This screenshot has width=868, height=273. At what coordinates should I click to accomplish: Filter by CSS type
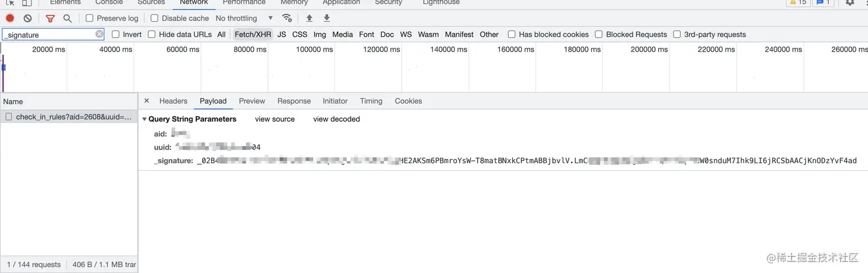tap(300, 34)
